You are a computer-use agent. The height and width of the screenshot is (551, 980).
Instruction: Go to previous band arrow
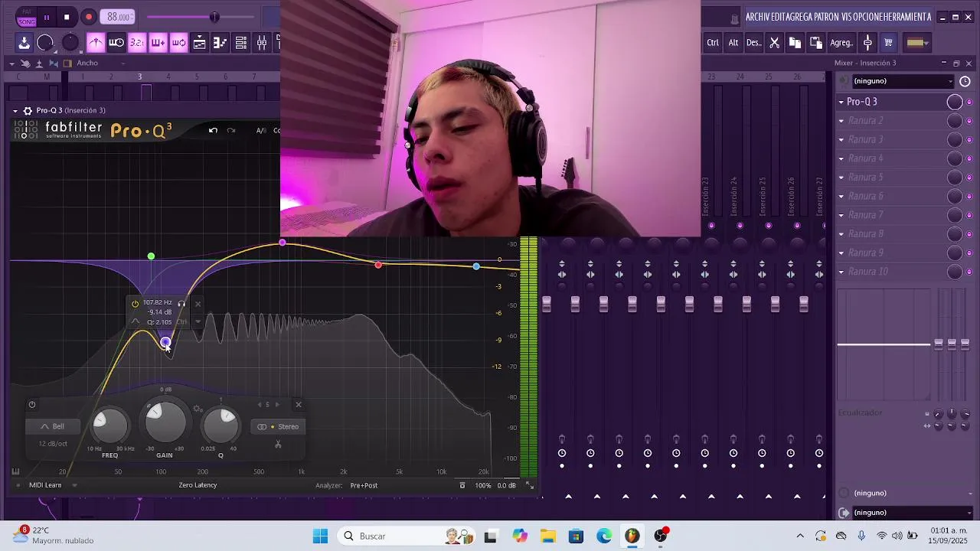[259, 405]
